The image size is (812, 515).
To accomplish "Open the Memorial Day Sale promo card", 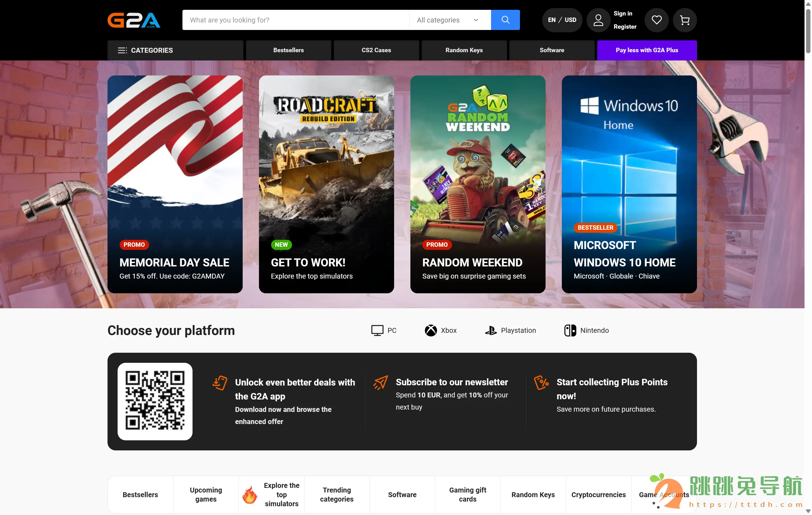I will 175,184.
